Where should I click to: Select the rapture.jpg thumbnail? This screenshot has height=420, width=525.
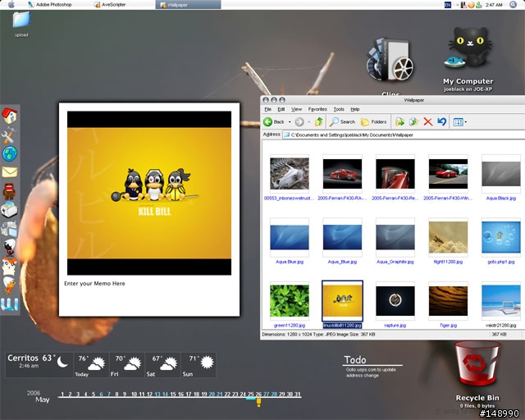[x=395, y=299]
